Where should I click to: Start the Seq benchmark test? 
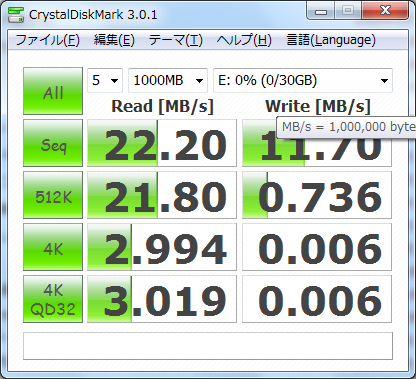click(53, 143)
